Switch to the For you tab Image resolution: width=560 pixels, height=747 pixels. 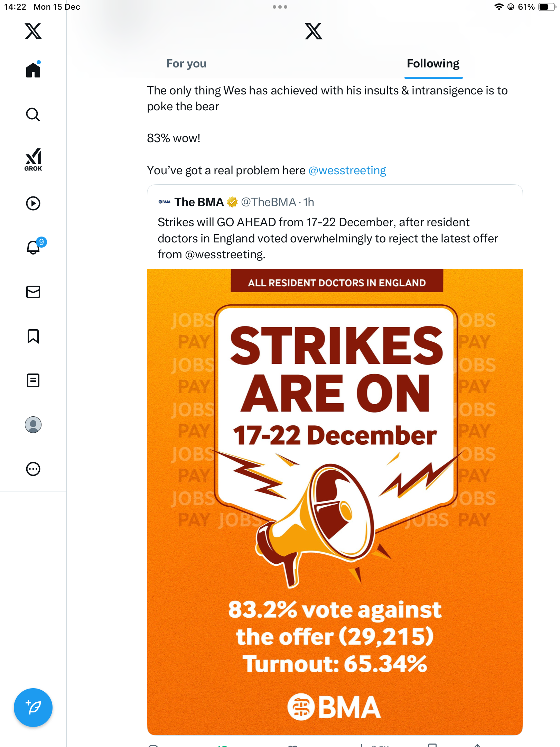186,64
